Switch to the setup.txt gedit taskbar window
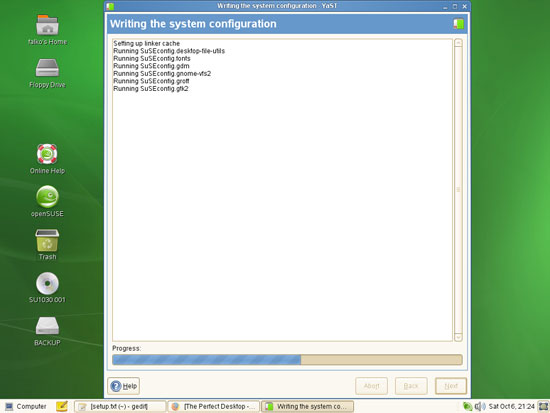 120,406
